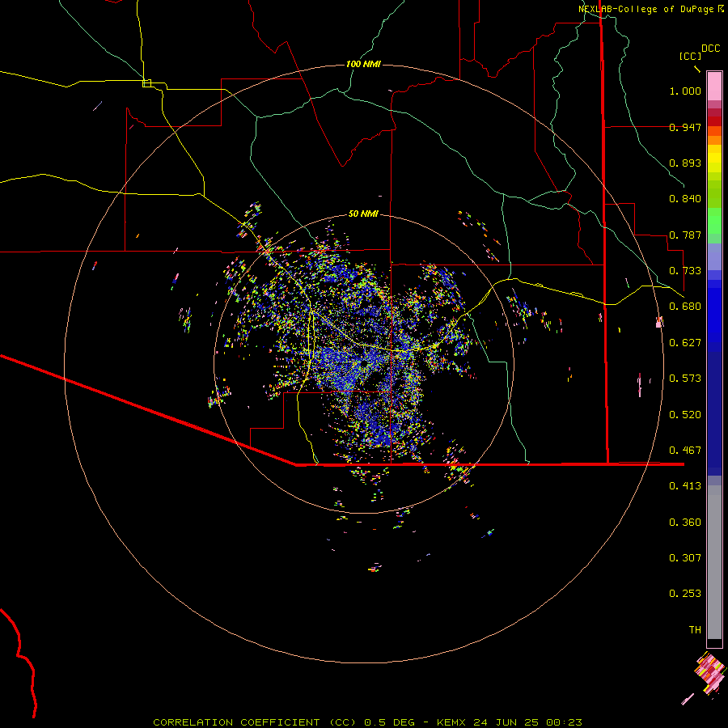Click the 0.307 scale value
The image size is (728, 728).
pos(685,558)
